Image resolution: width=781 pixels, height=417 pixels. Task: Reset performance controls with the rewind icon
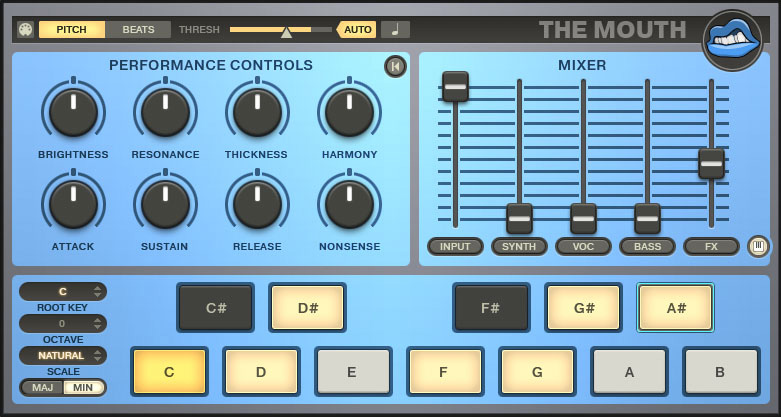point(395,67)
